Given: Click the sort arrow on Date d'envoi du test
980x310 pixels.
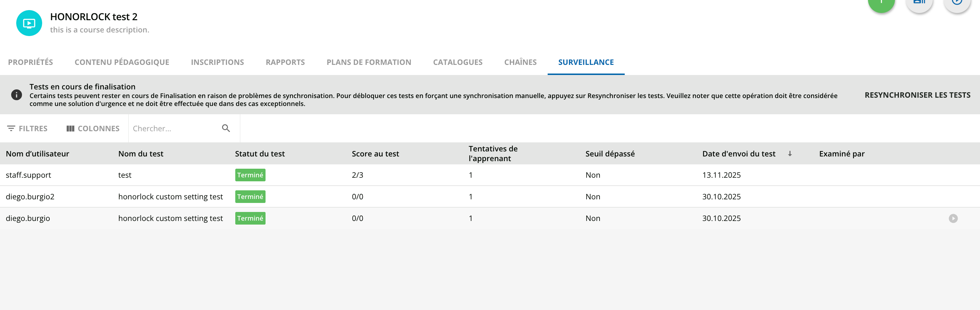Looking at the screenshot, I should point(790,154).
